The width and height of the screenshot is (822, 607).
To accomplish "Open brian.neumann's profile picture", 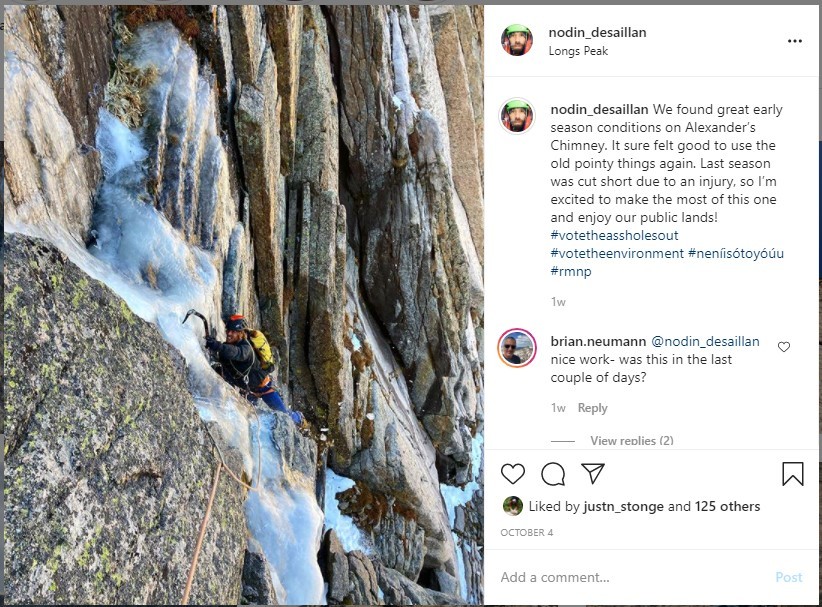I will (x=517, y=348).
